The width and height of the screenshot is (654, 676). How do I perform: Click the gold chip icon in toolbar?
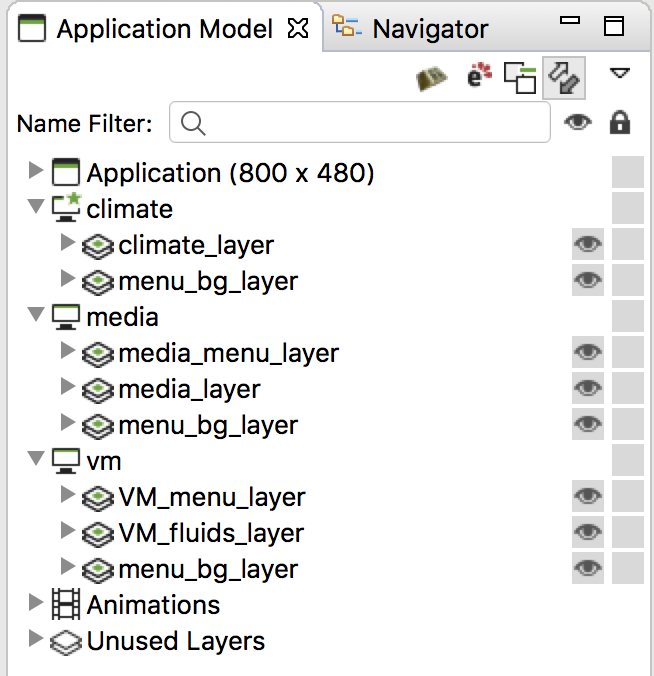click(432, 78)
